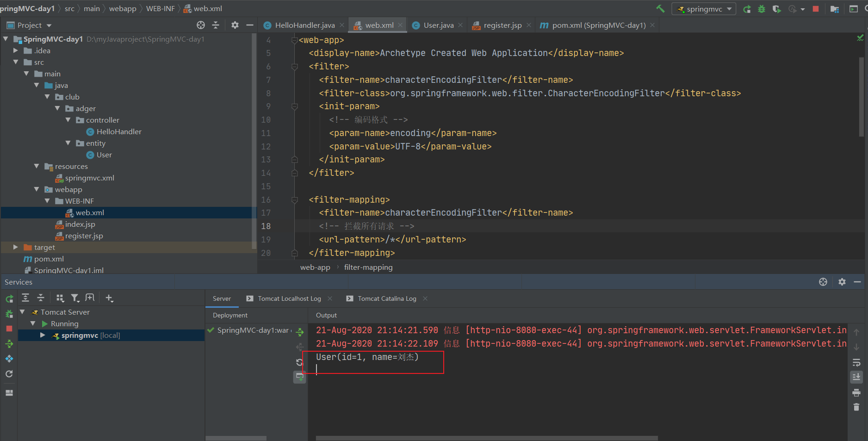868x441 pixels.
Task: Click the webapp path breadcrumb at the top
Action: [123, 8]
